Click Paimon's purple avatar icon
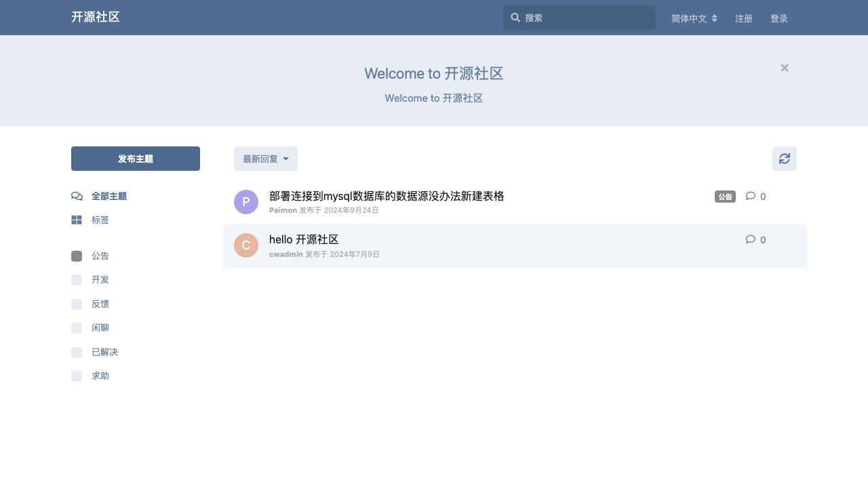Screen dimensions: 868x488 pos(246,202)
